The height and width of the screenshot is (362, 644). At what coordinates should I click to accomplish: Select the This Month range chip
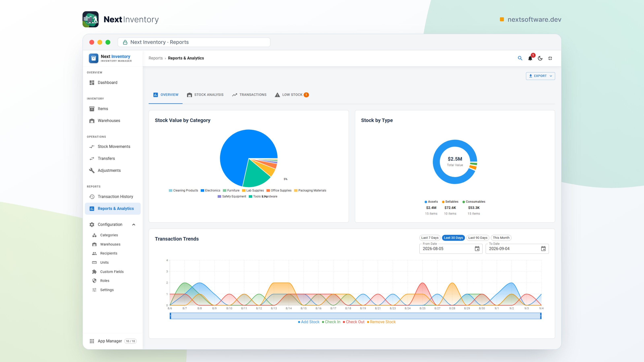501,238
